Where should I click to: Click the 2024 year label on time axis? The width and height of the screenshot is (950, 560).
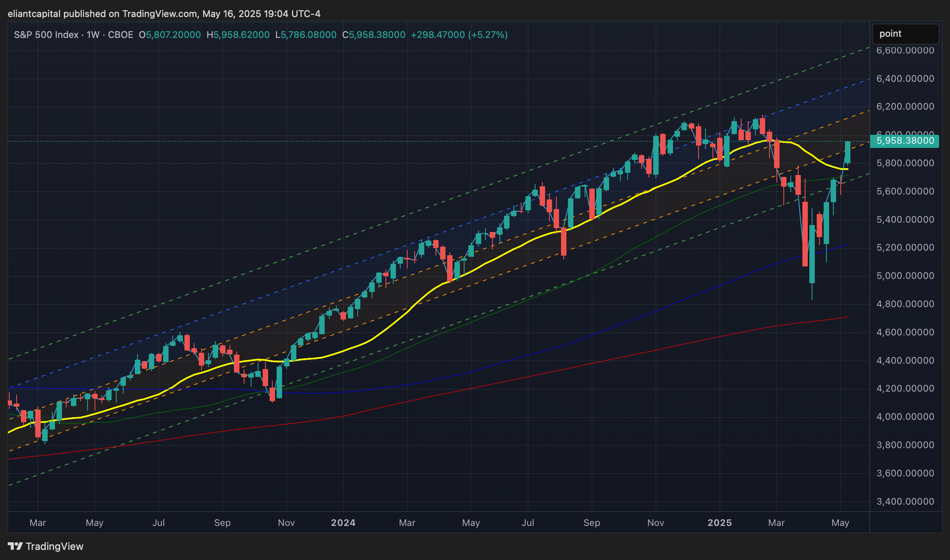click(343, 523)
